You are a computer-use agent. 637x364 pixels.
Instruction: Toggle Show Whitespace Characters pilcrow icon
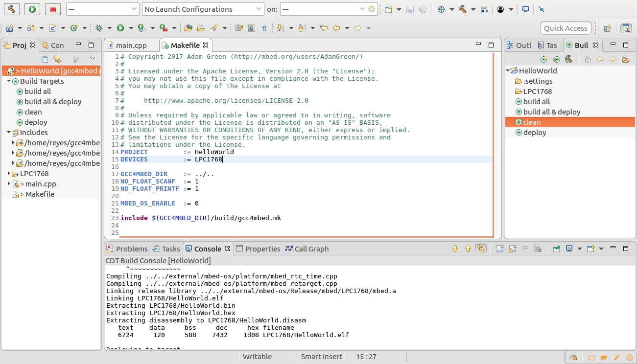click(264, 28)
